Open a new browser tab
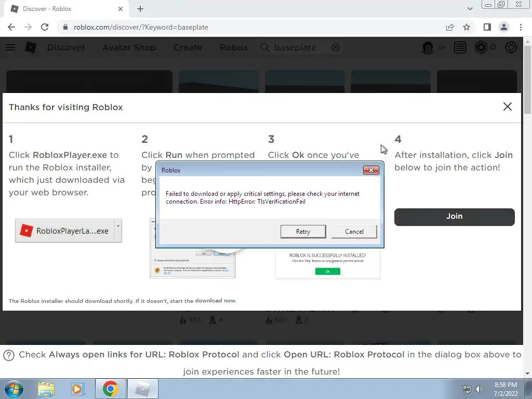 pyautogui.click(x=140, y=9)
